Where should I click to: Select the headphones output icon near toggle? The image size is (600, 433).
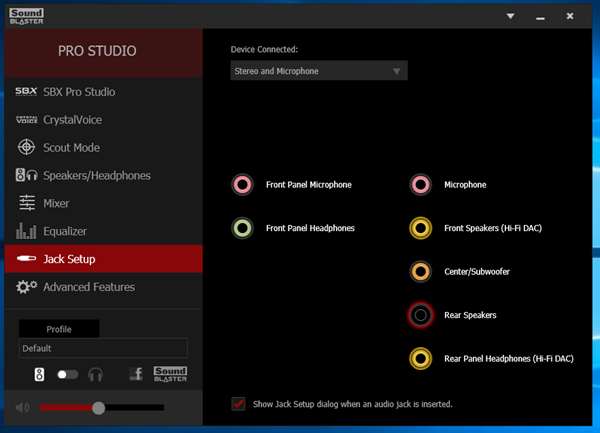pos(95,374)
